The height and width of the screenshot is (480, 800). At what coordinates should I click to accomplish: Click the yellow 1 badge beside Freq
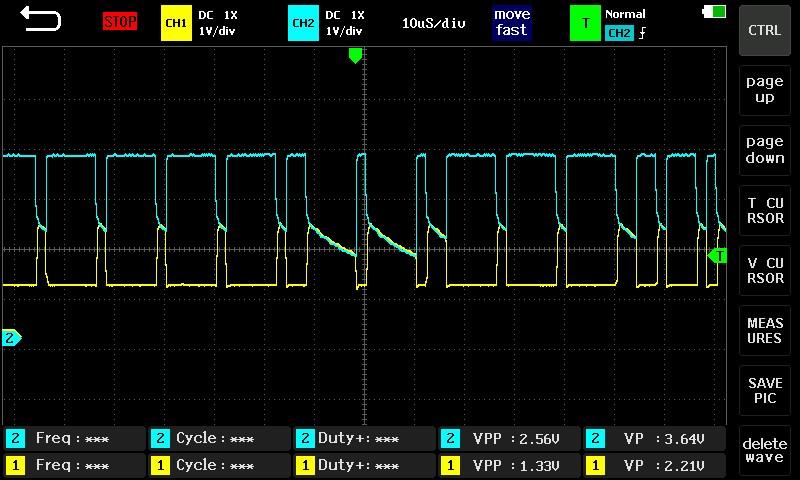coord(15,465)
